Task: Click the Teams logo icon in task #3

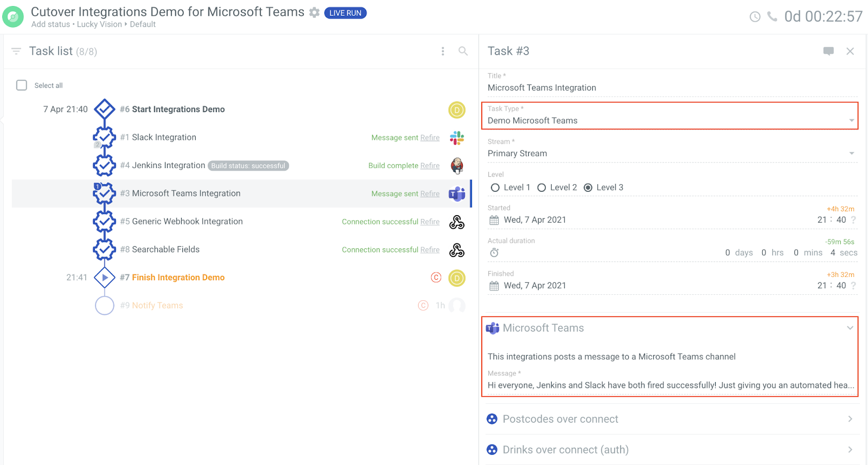Action: click(x=457, y=193)
